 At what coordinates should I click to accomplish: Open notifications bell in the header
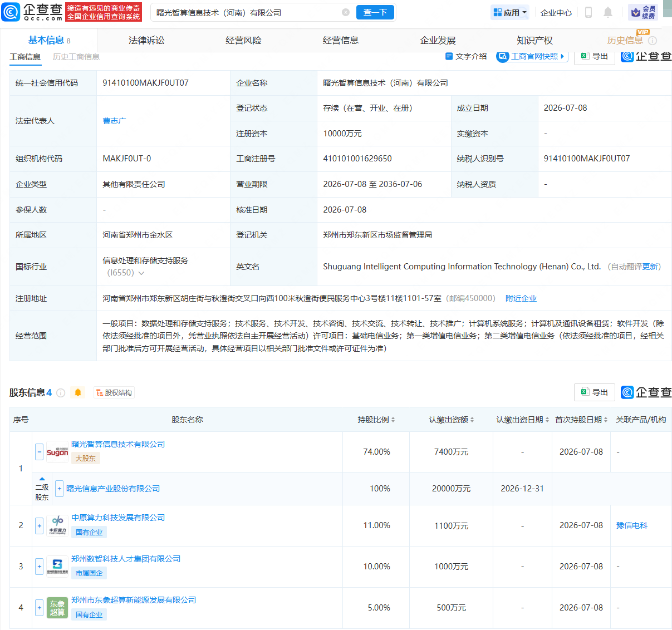tap(608, 12)
